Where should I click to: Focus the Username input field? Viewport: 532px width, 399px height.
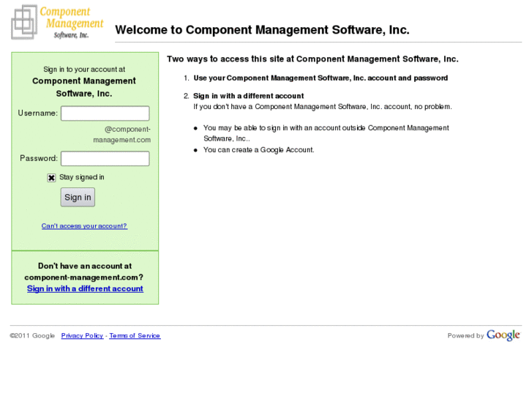[105, 113]
